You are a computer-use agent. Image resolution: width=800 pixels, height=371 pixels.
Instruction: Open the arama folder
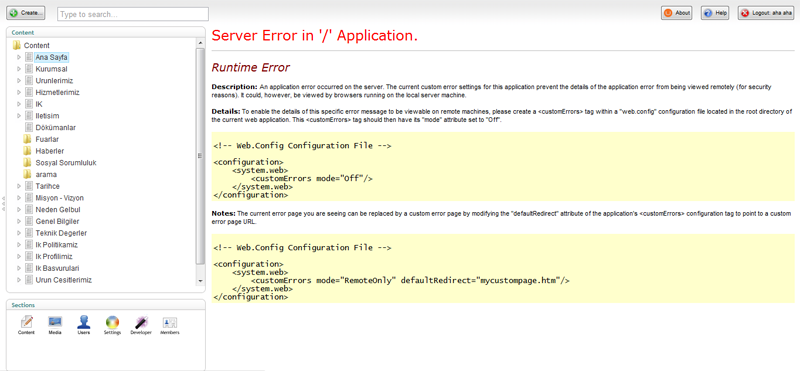pyautogui.click(x=46, y=175)
